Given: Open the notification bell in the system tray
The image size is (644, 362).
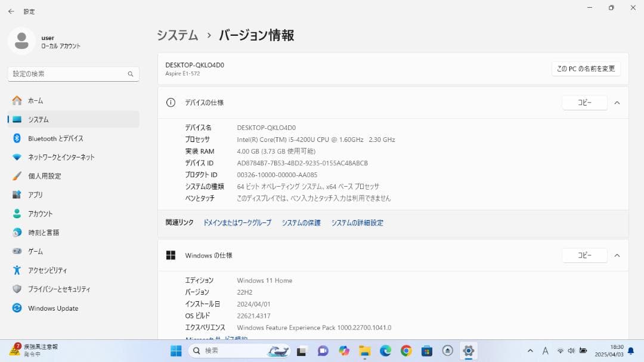Looking at the screenshot, I should click(632, 351).
